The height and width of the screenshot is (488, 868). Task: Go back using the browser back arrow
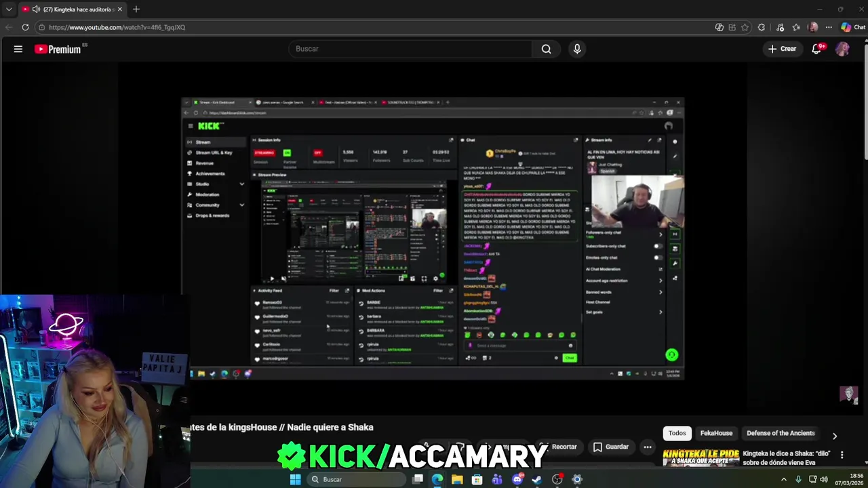click(x=8, y=27)
